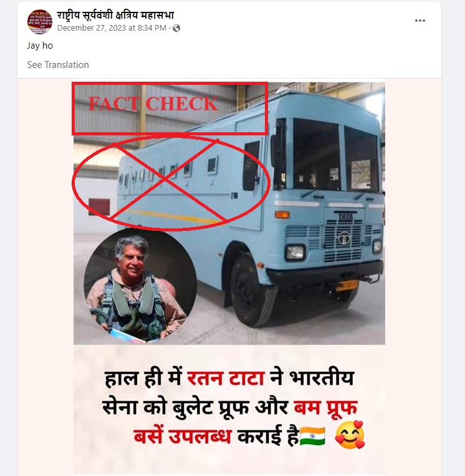Click the Indian flag emoji in caption
This screenshot has width=465, height=476.
coord(312,437)
